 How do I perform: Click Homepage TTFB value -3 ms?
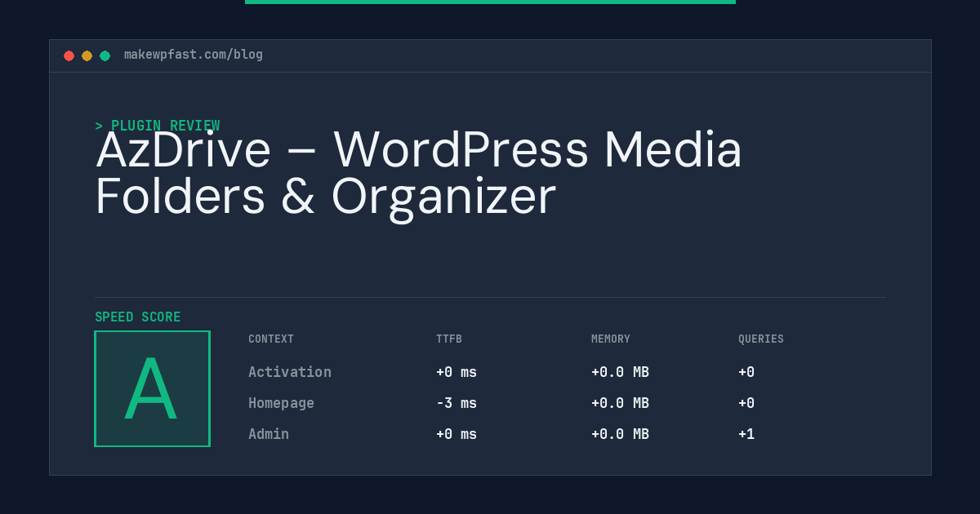(457, 403)
